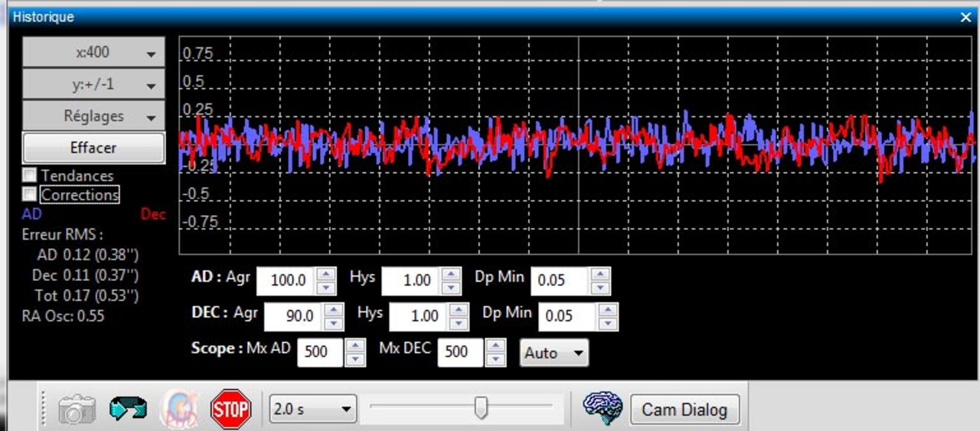Click the AD 0.12 (0.38'') RMS value
980x431 pixels.
tap(87, 254)
